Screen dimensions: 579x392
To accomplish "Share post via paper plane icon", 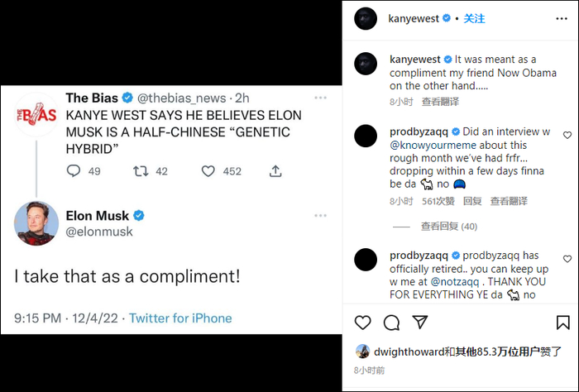I will [x=420, y=322].
